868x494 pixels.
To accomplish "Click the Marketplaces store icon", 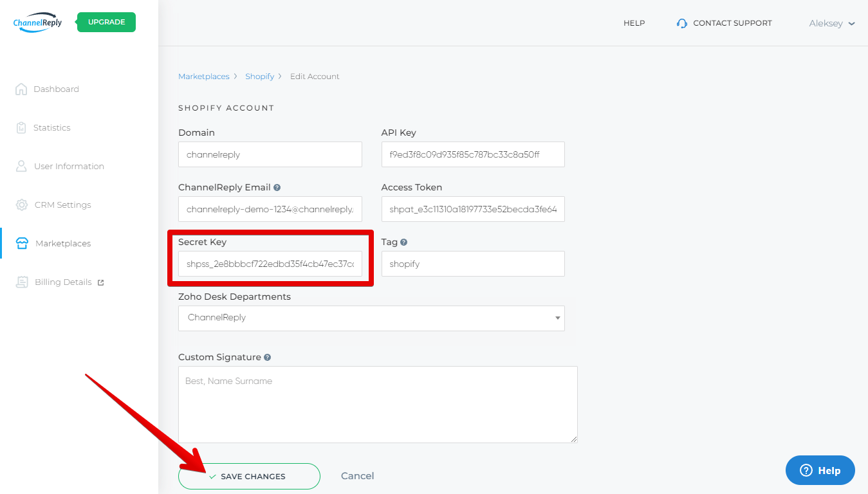I will [x=22, y=243].
